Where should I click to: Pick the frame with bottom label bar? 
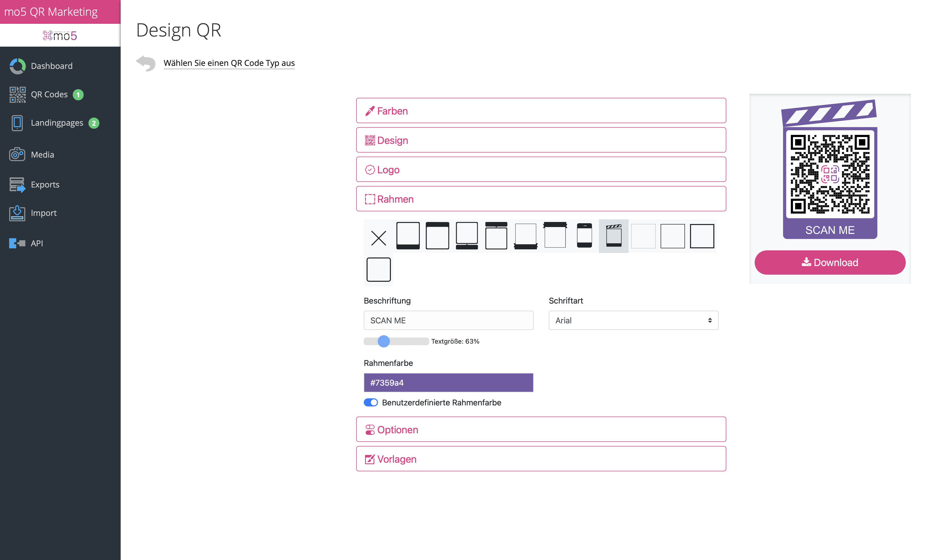pos(408,236)
